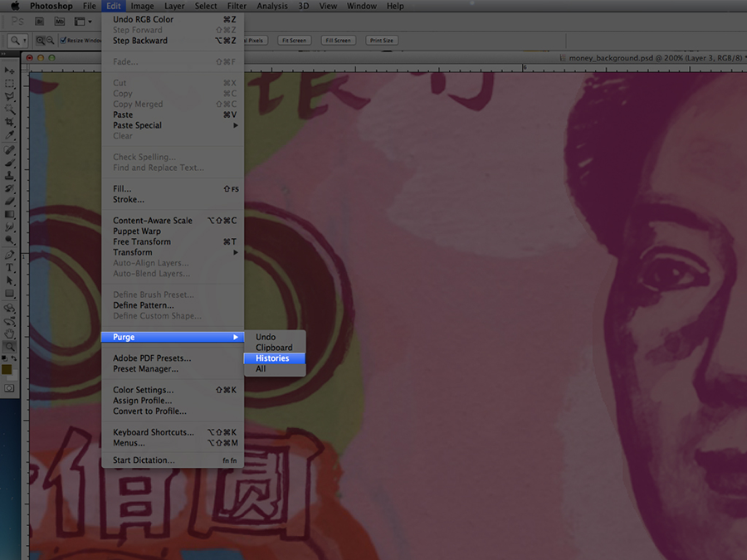Image resolution: width=747 pixels, height=560 pixels.
Task: Expand the Purge submenu arrow
Action: (236, 337)
